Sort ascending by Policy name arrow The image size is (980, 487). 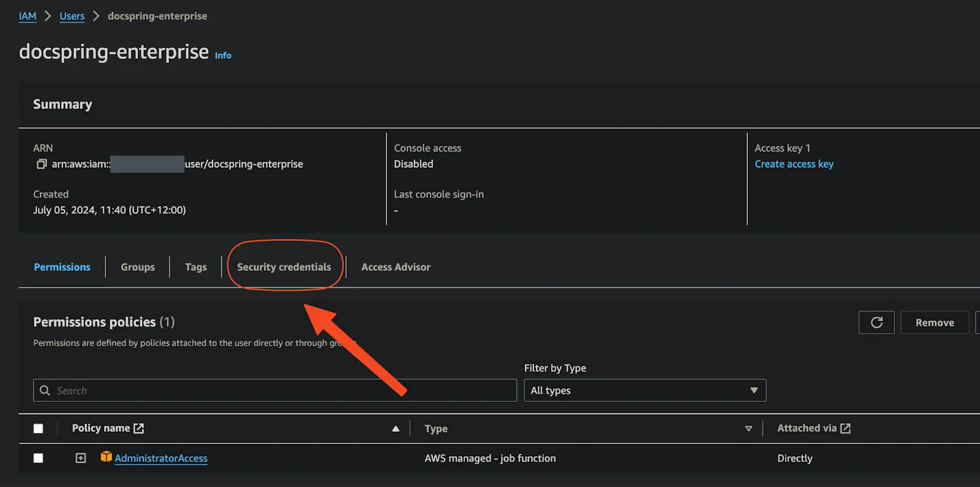(396, 429)
